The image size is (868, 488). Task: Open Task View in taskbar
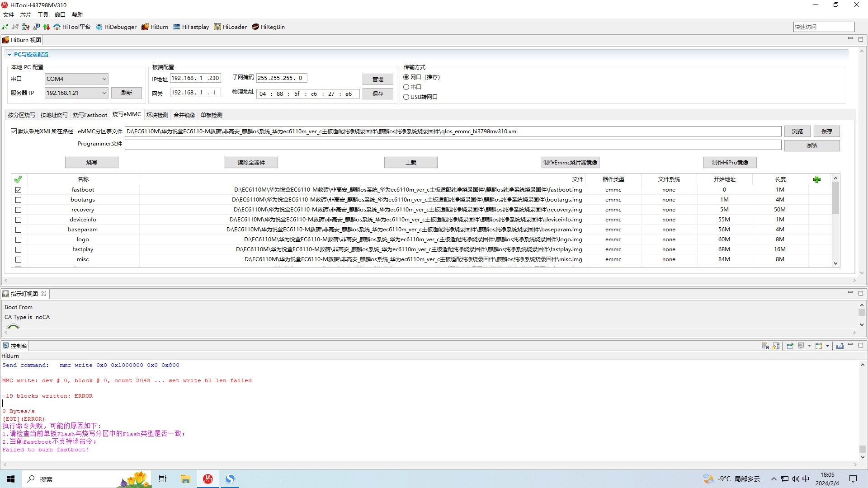tap(163, 479)
